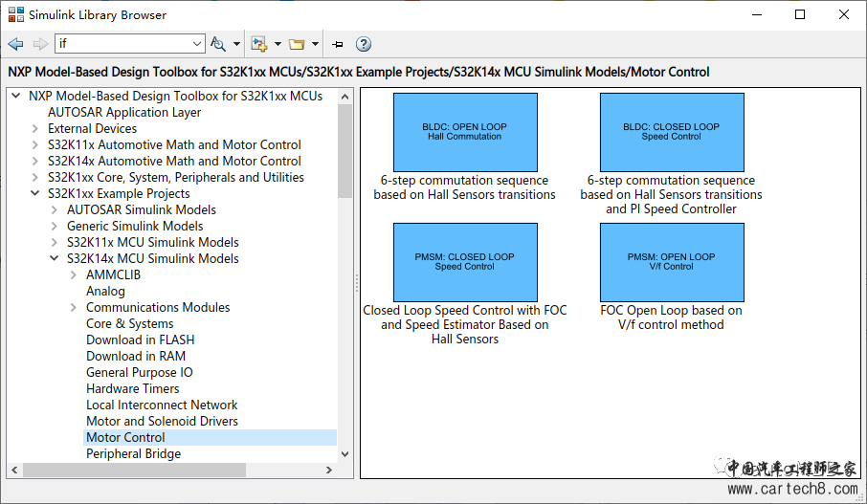
Task: Click the tree horizontal scrollbar thumb
Action: 134,471
